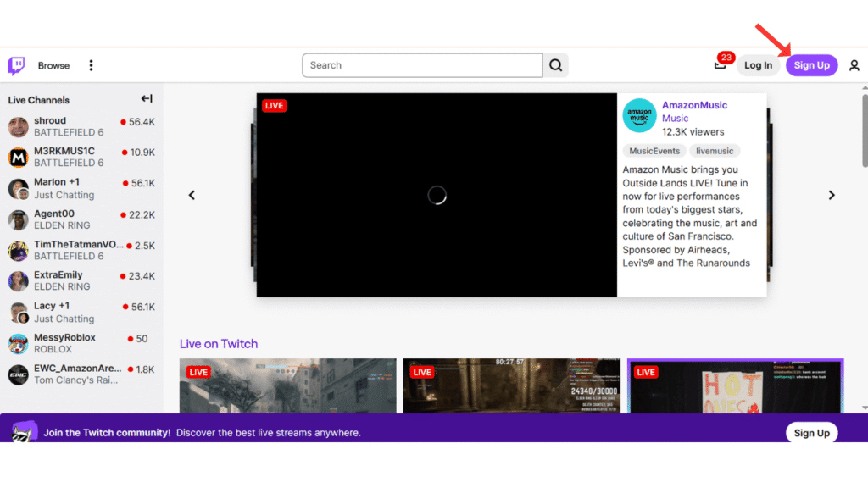868x488 pixels.
Task: Open the AmazonMusic profile picture
Action: click(x=638, y=114)
